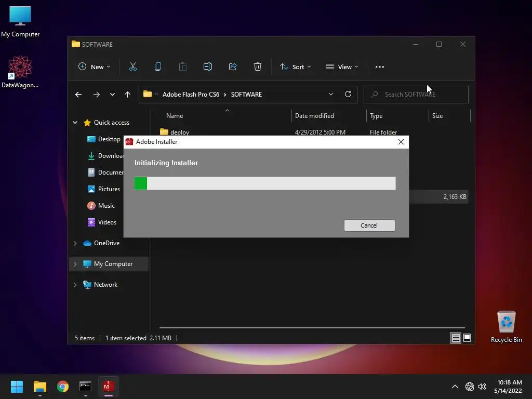Open My Computer desktop icon
532x399 pixels.
click(20, 21)
